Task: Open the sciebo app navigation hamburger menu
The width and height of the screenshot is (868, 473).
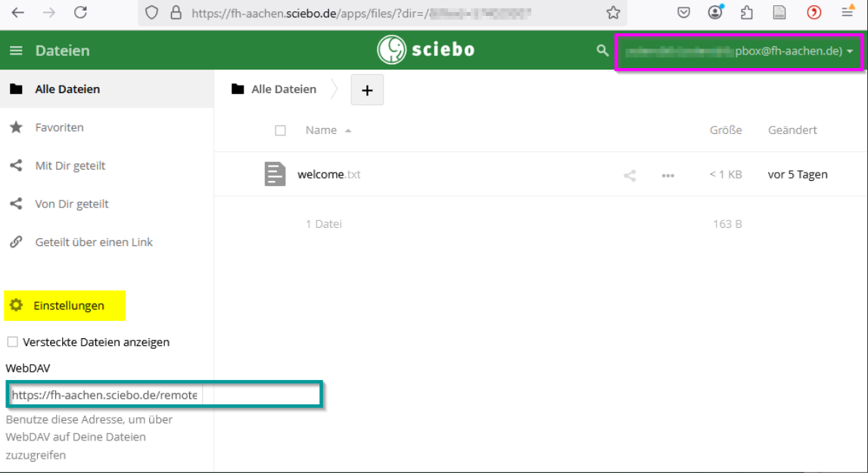Action: [x=16, y=51]
